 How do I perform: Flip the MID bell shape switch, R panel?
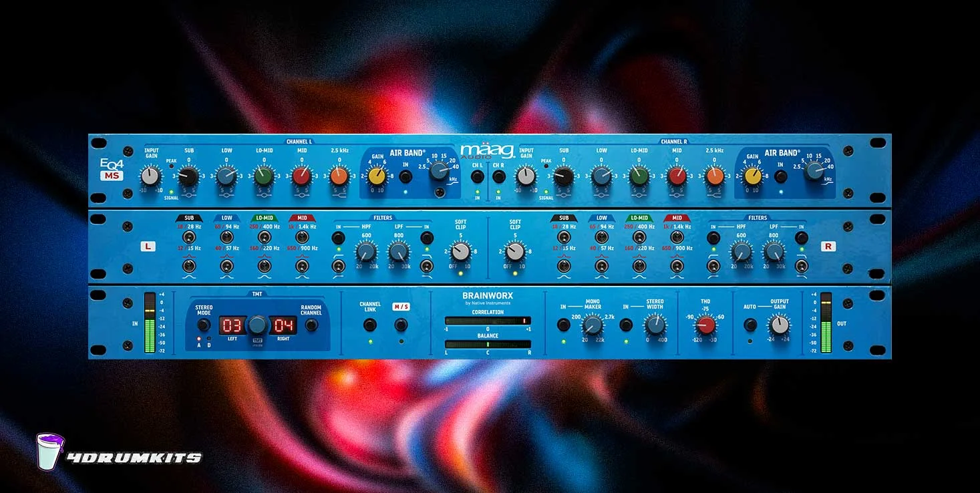(677, 267)
